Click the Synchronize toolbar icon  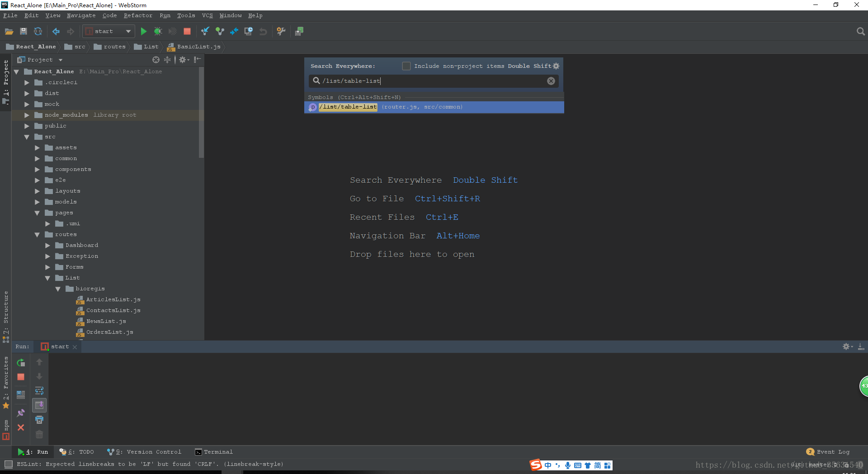pyautogui.click(x=38, y=31)
